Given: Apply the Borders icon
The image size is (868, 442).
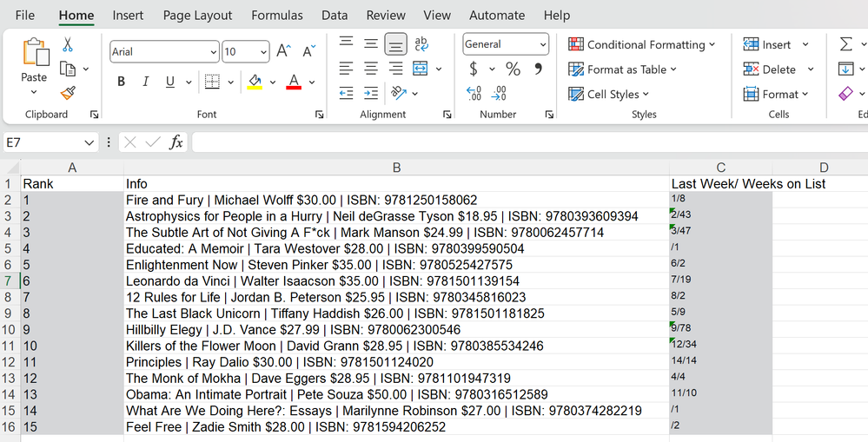Looking at the screenshot, I should point(212,82).
